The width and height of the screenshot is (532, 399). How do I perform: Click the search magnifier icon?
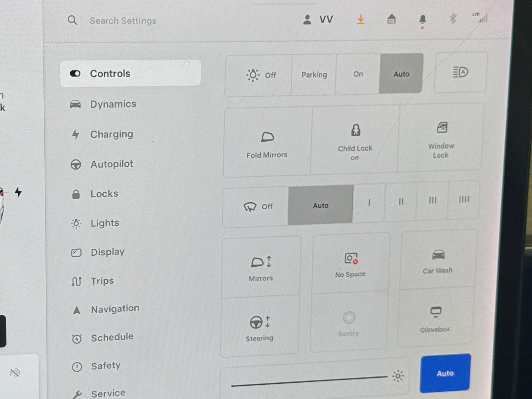[73, 21]
